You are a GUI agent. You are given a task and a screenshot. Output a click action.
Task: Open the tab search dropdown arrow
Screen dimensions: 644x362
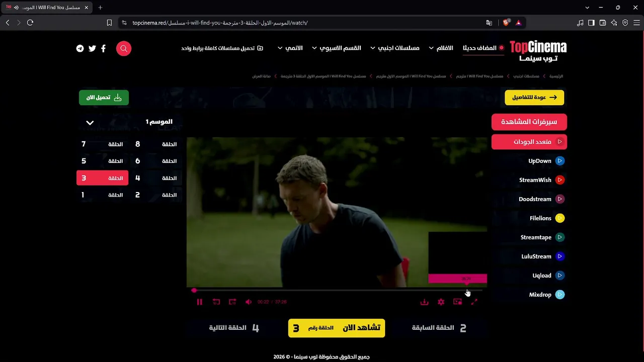[587, 8]
